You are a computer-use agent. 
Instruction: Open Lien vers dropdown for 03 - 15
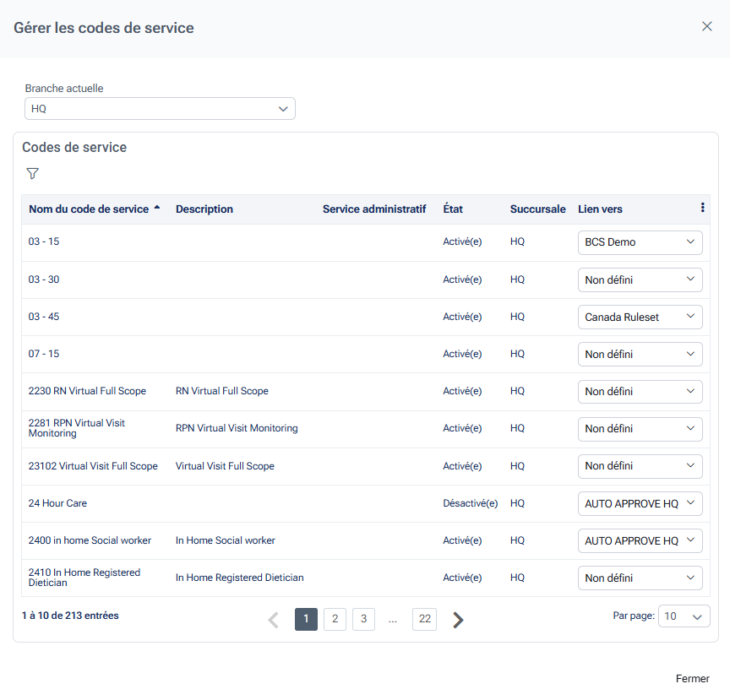coord(640,242)
